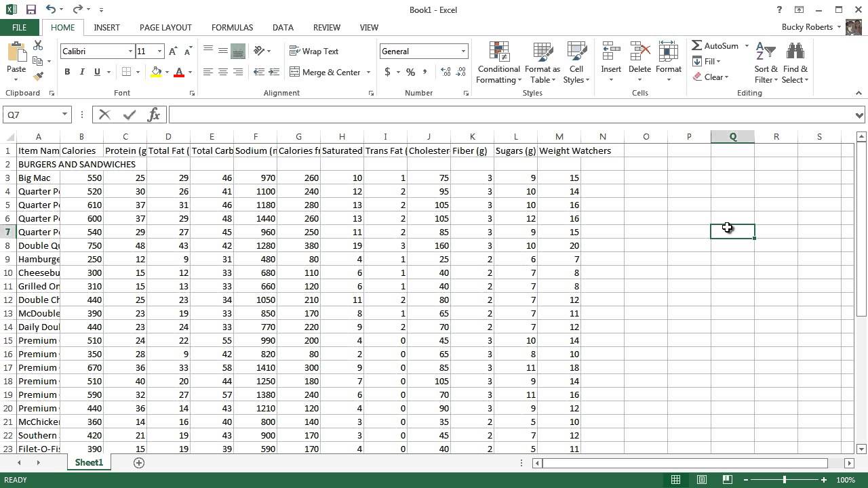Click the Fill button
The image size is (868, 488).
[x=706, y=62]
